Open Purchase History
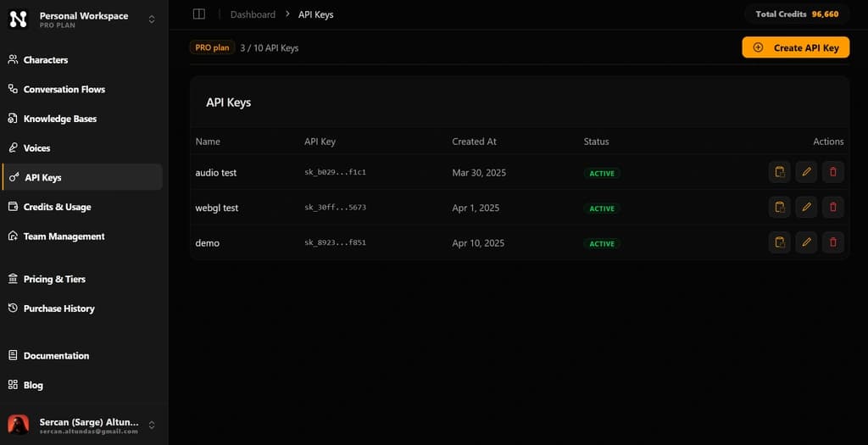 [x=82, y=309]
